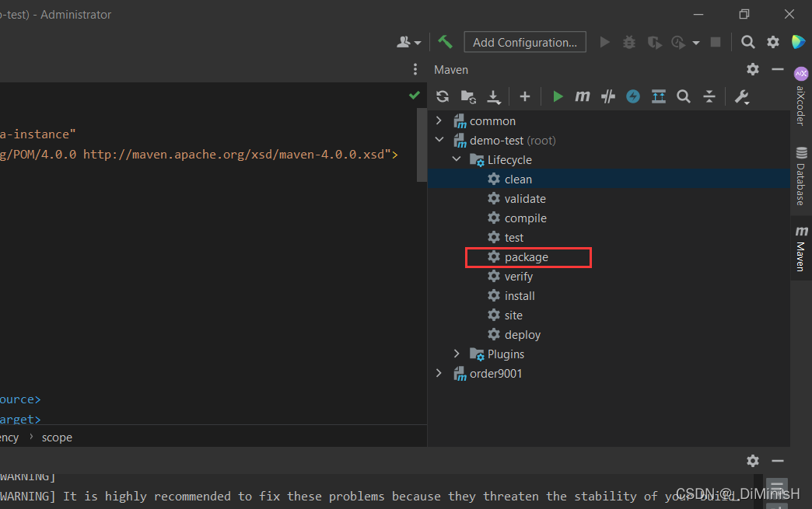Screen dimensions: 812x509
Task: Click the Add Maven Projects plus icon
Action: pyautogui.click(x=524, y=96)
